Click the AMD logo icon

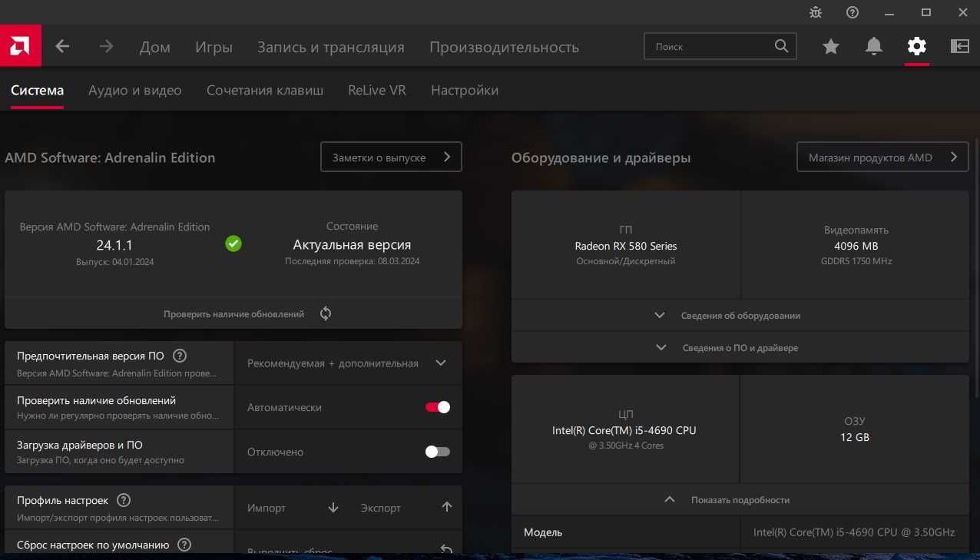click(x=21, y=46)
